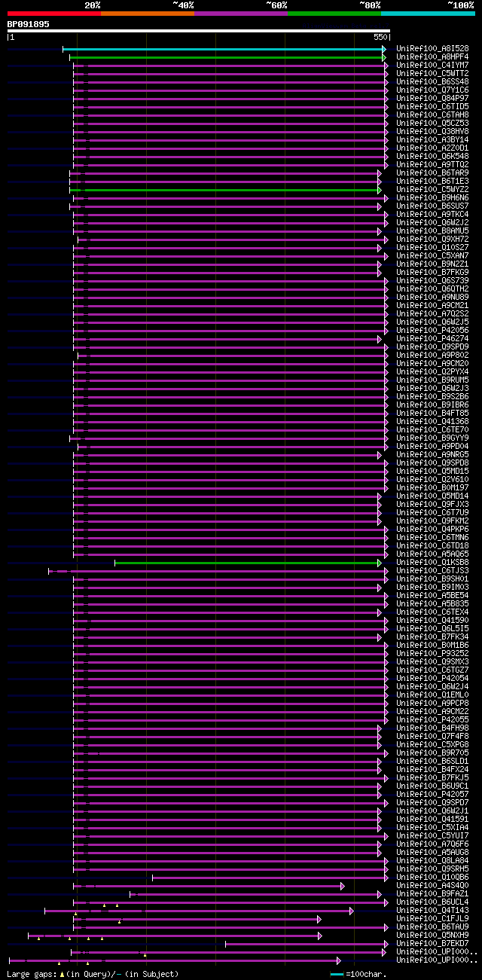Click the UniRef100_A5BE54 label
482x980 pixels.
click(x=432, y=596)
